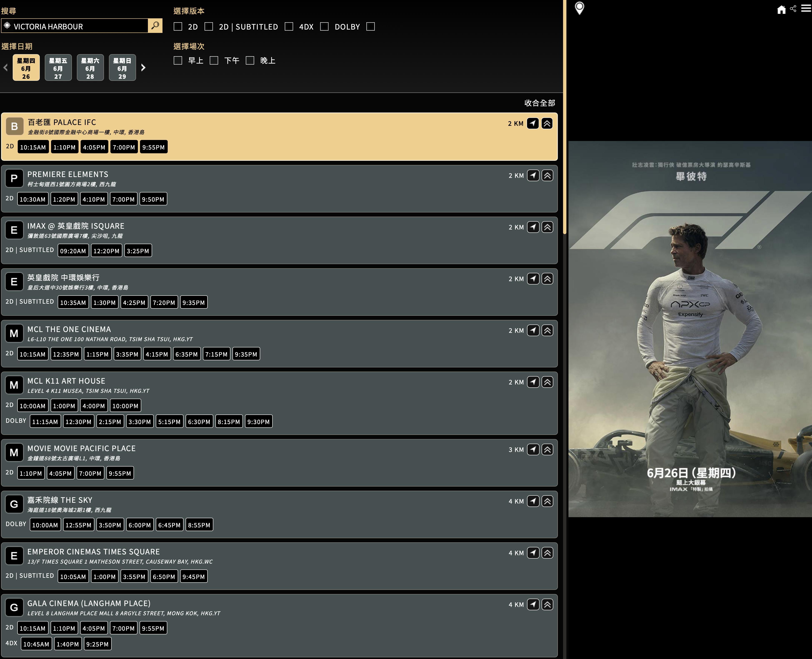This screenshot has height=659, width=812.
Task: Filter sessions by 晚上 checkbox
Action: coord(250,60)
